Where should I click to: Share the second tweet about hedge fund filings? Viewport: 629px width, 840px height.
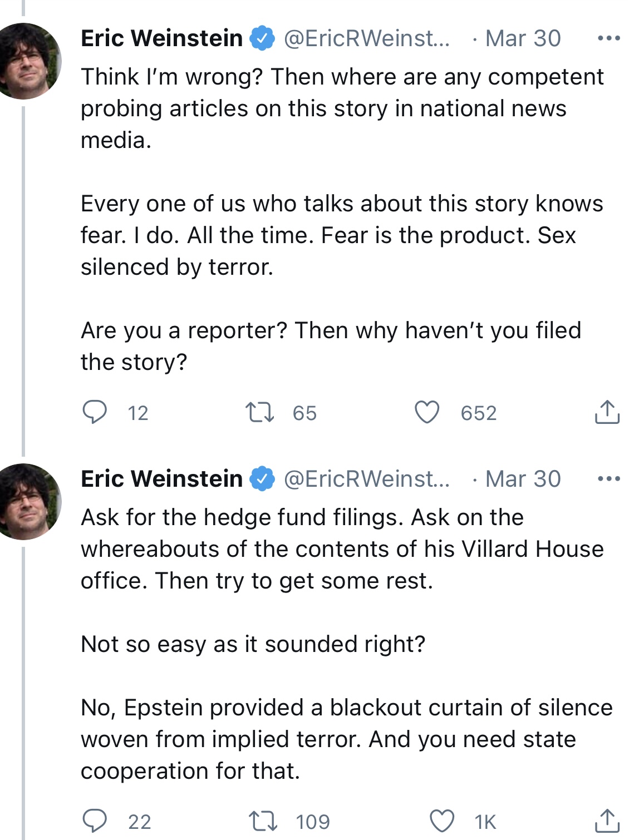click(607, 821)
